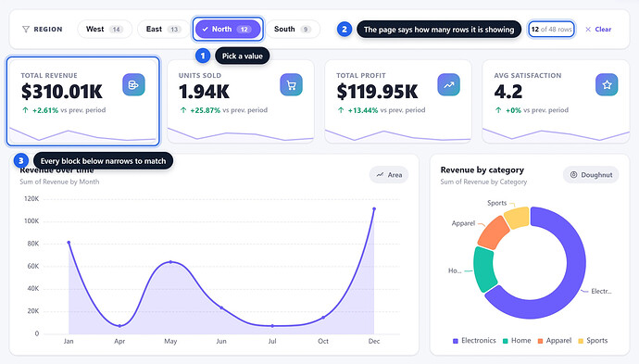Click the teal Home doughnut segment

[485, 269]
